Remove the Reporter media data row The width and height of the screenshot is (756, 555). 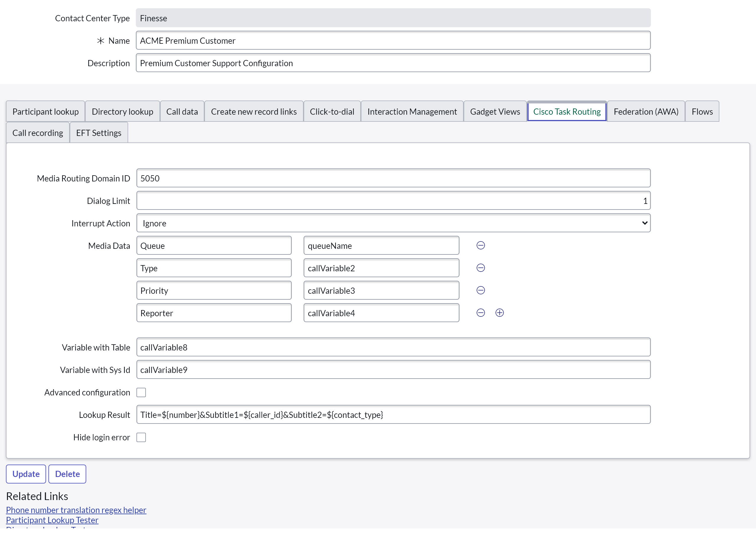point(480,313)
